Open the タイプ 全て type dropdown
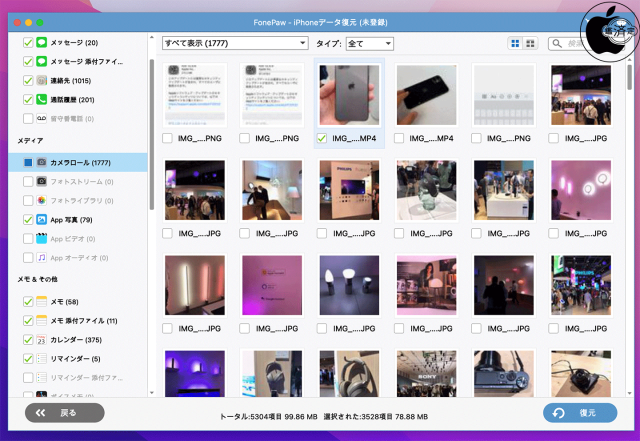 [370, 43]
